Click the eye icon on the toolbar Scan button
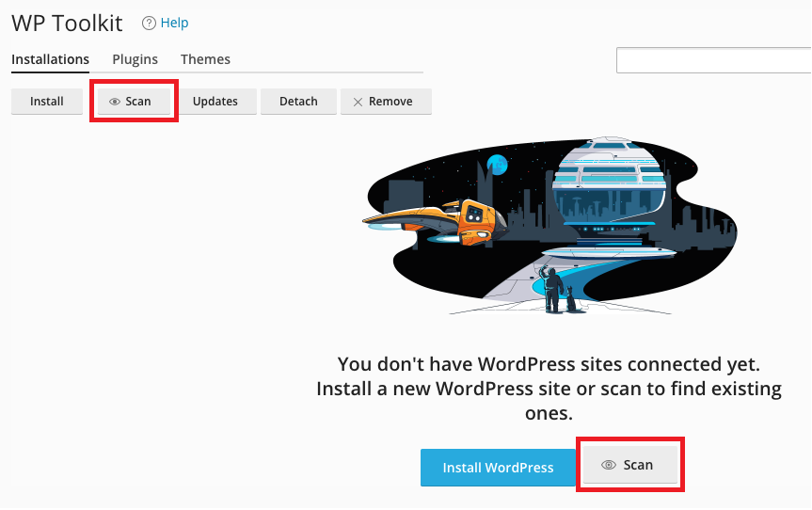Screen dimensions: 812x510 point(115,102)
